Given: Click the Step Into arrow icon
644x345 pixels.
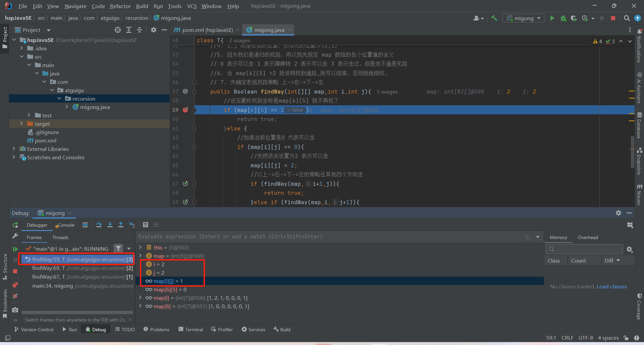Looking at the screenshot, I should point(110,225).
